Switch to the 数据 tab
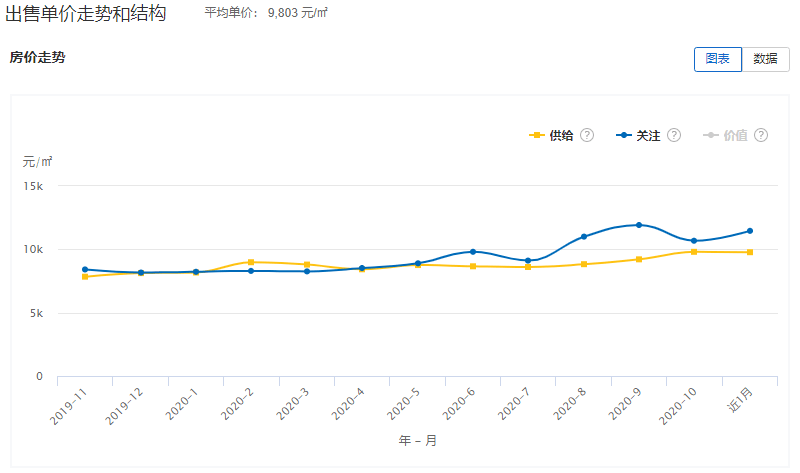The width and height of the screenshot is (800, 473). point(765,59)
